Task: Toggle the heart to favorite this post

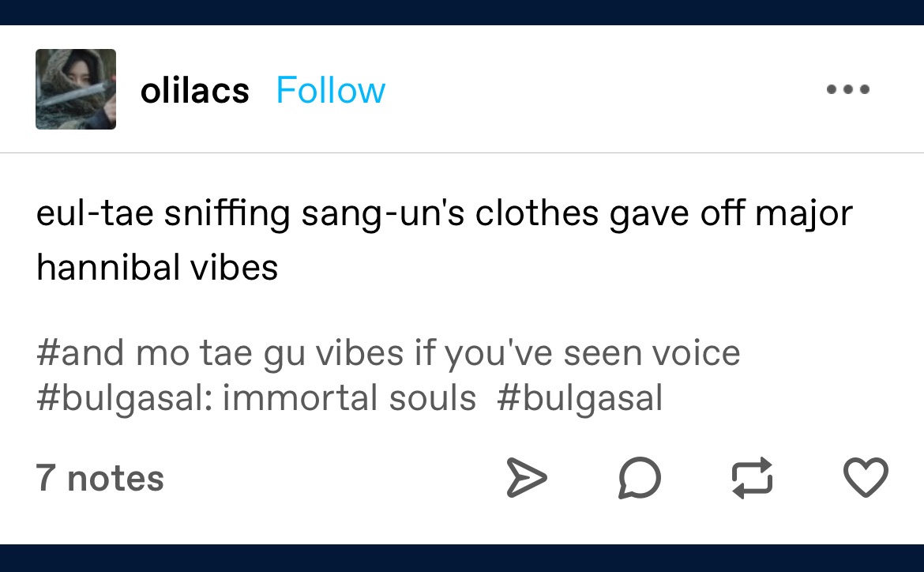Action: [x=866, y=479]
